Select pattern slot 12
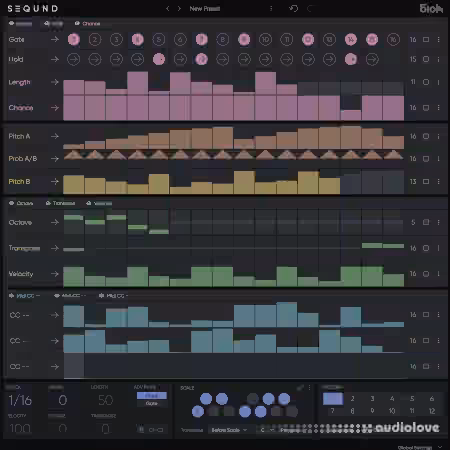 (x=432, y=411)
